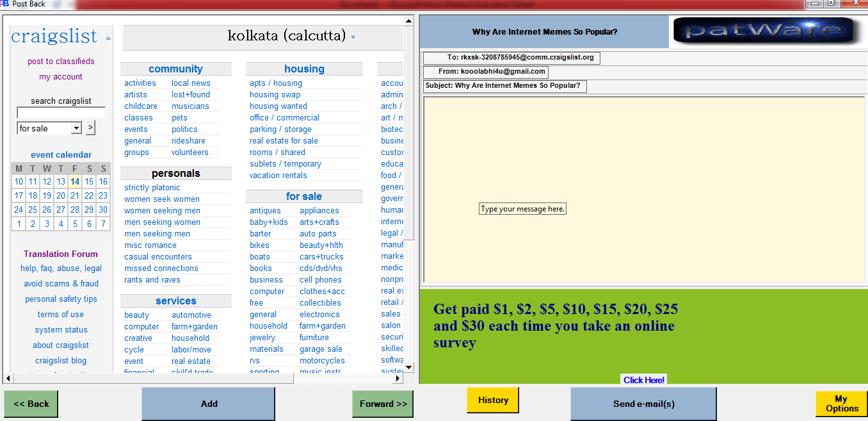Image resolution: width=868 pixels, height=421 pixels.
Task: Open My Options button
Action: pos(842,404)
